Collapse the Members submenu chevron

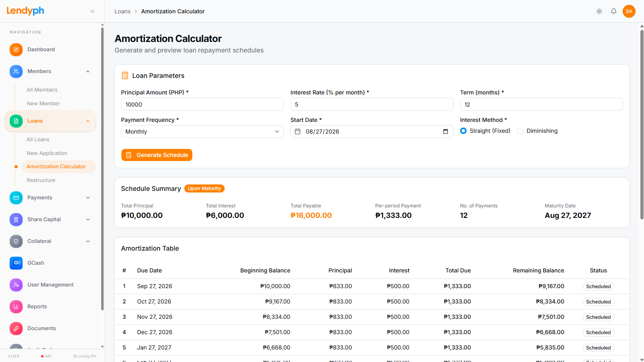point(88,71)
